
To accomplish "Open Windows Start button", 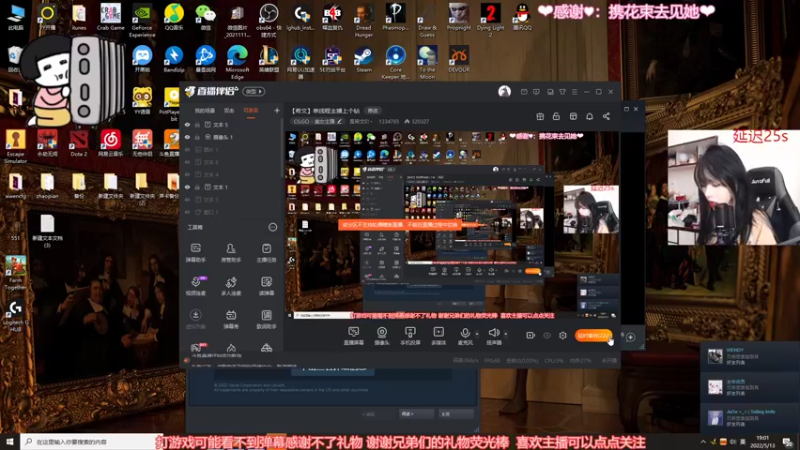I will pos(10,441).
